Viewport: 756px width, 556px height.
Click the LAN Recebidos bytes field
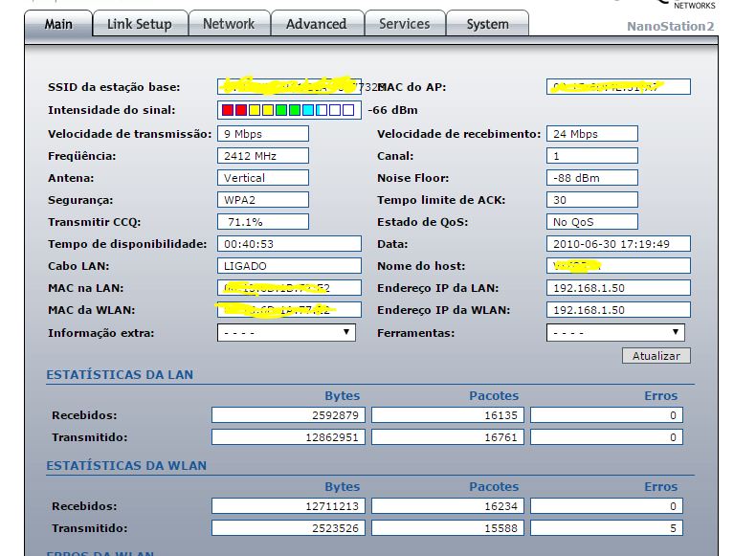(289, 415)
